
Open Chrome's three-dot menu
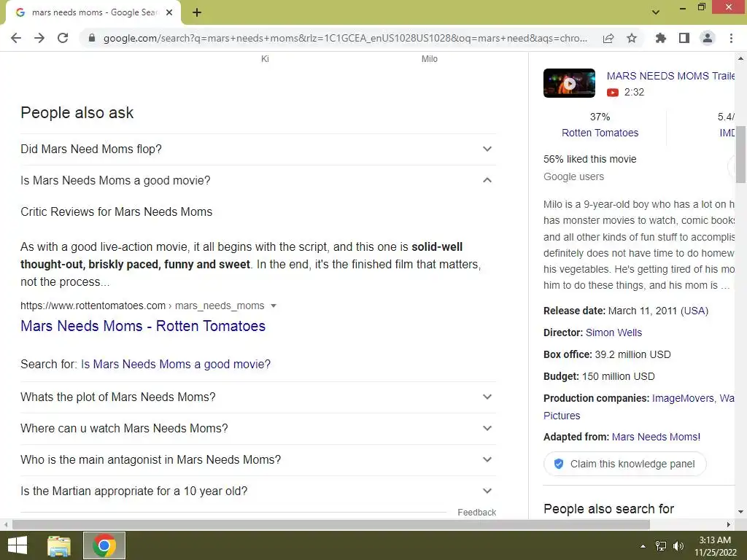point(731,38)
